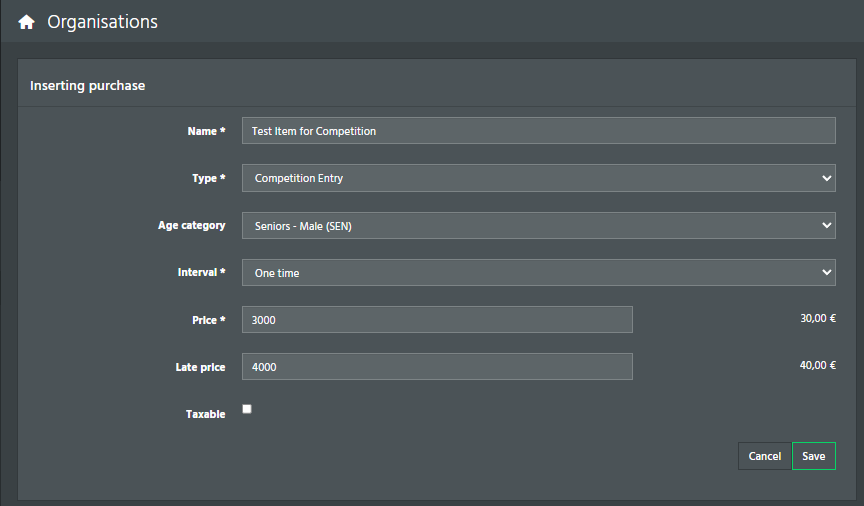Image resolution: width=864 pixels, height=506 pixels.
Task: Focus the Name field with 'Test Item for Competition'
Action: coord(538,131)
